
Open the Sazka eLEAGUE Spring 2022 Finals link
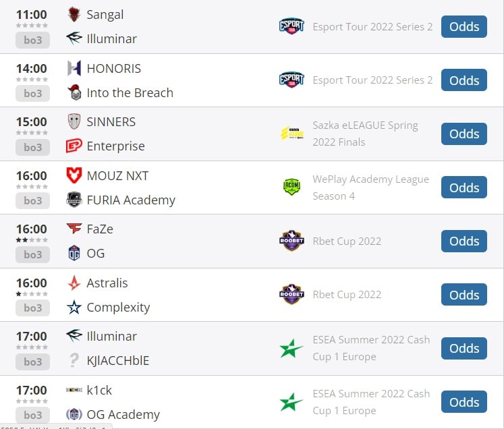(365, 134)
